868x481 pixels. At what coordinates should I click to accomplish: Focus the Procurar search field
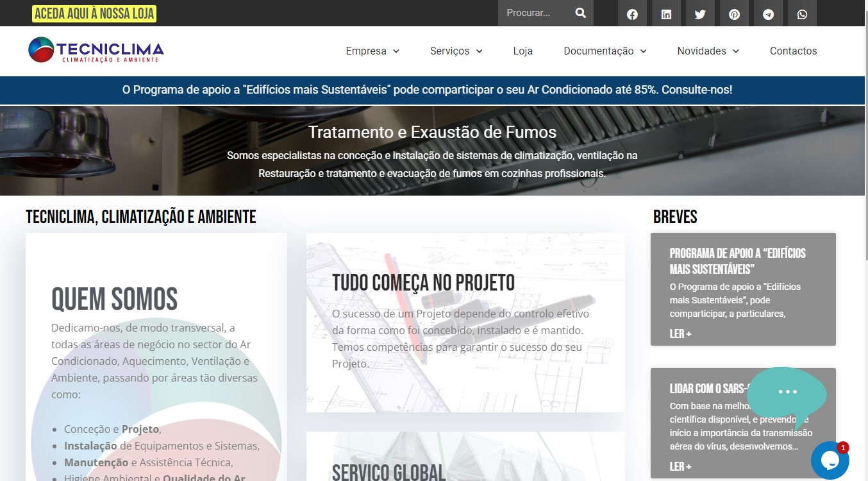(x=533, y=13)
